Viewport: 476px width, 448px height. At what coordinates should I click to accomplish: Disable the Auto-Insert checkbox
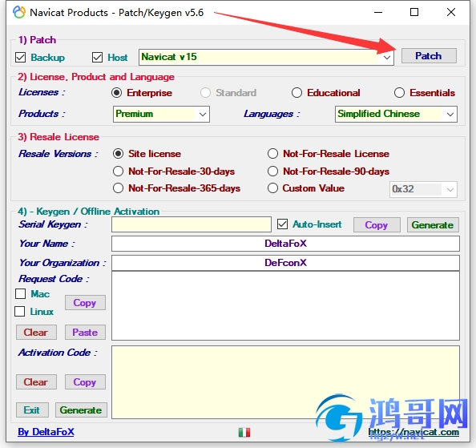[282, 224]
